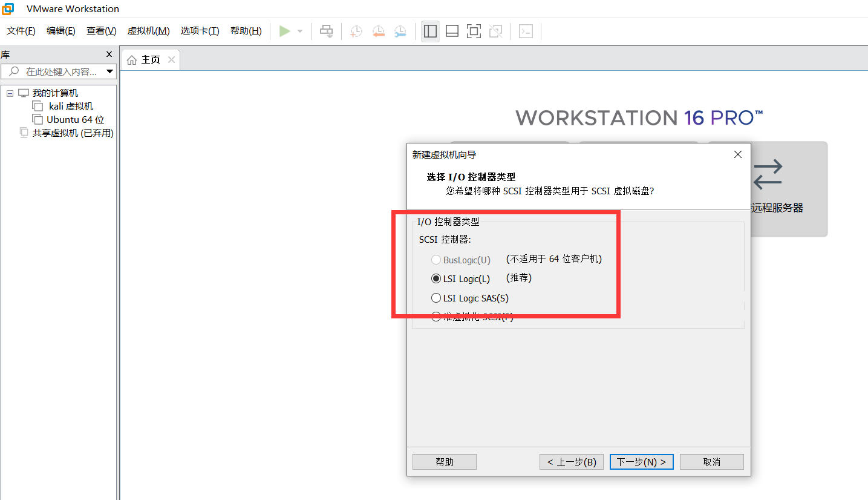Toggle the show library view icon
The image size is (868, 500).
[x=431, y=31]
